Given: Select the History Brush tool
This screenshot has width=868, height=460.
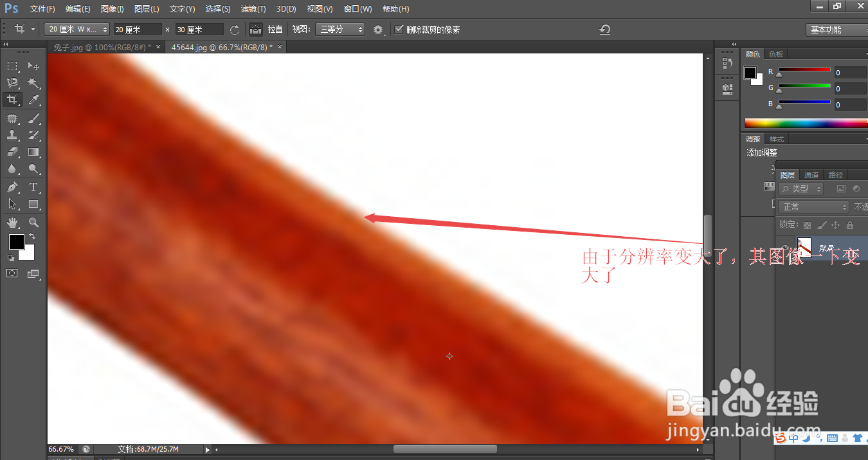Looking at the screenshot, I should [33, 135].
